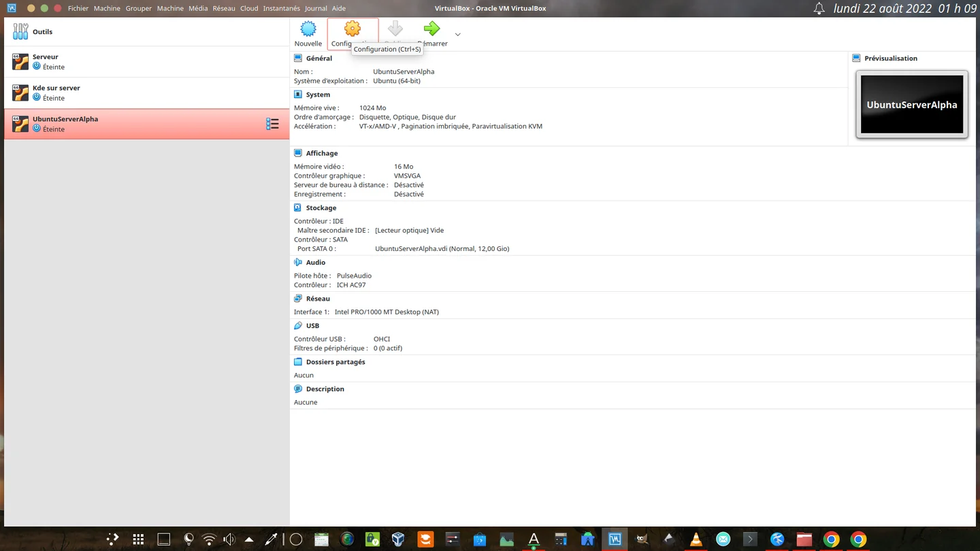Open Configuration with the gear icon

click(353, 29)
